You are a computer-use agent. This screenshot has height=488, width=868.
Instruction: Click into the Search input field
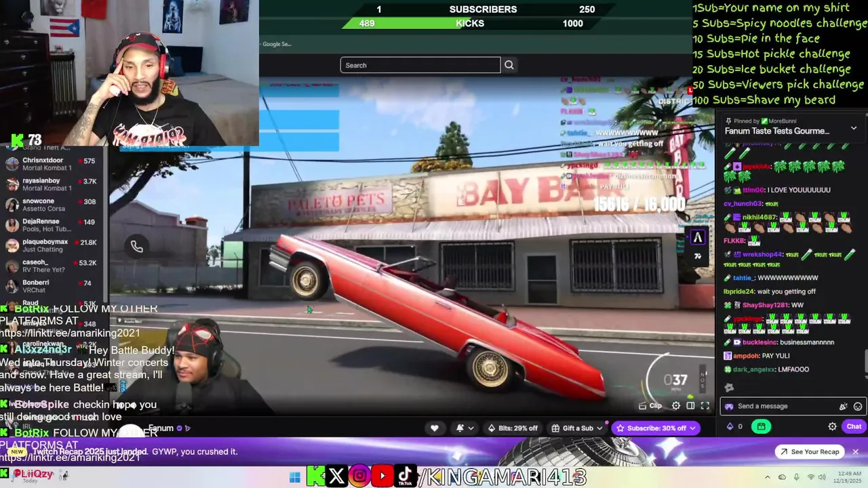420,65
